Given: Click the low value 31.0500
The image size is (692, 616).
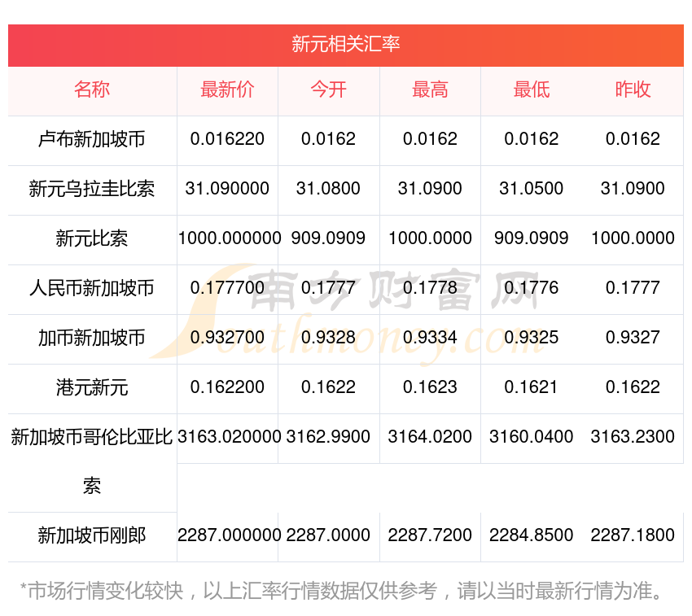Looking at the screenshot, I should point(532,189).
